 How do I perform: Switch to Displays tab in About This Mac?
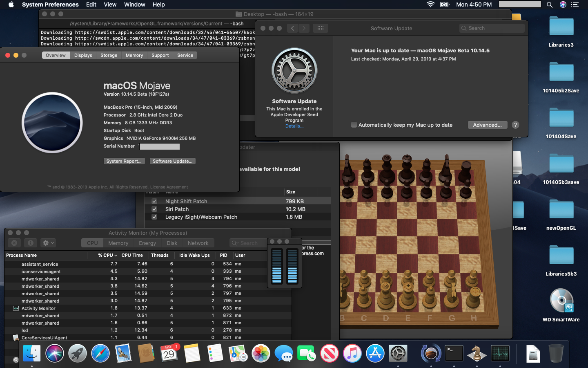click(83, 55)
